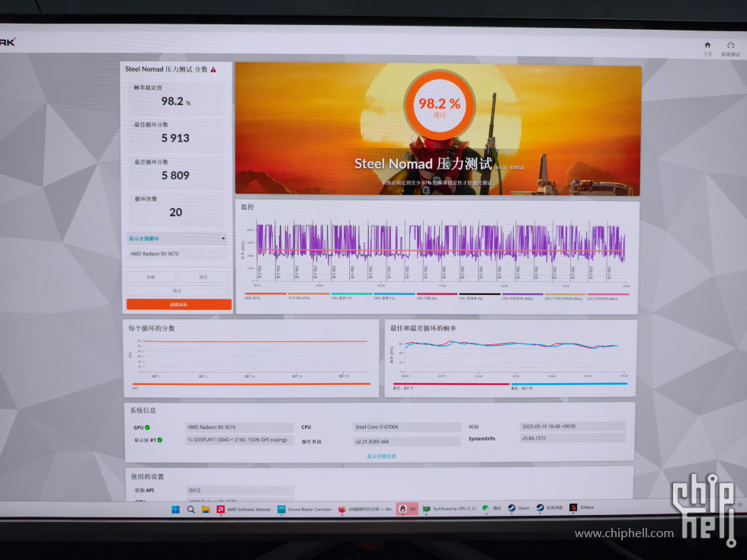The width and height of the screenshot is (747, 560).
Task: Open 微信 WeChat from the taskbar
Action: (491, 509)
